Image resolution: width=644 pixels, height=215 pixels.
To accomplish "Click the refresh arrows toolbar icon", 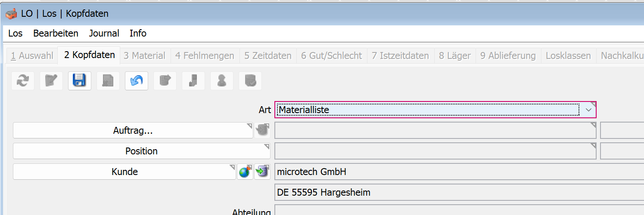I will point(23,81).
